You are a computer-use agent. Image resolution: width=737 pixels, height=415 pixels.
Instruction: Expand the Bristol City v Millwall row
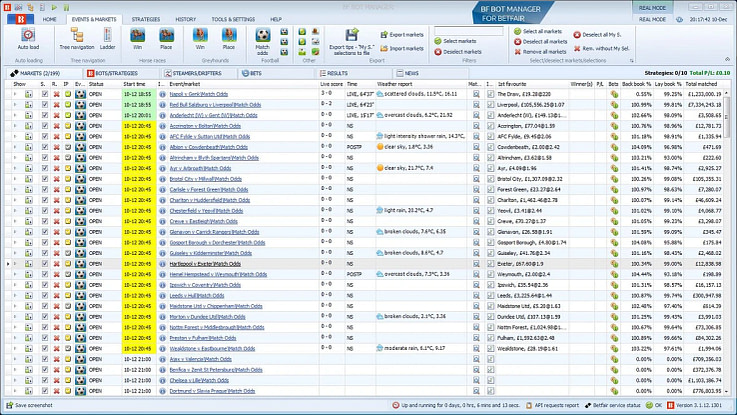[x=15, y=179]
